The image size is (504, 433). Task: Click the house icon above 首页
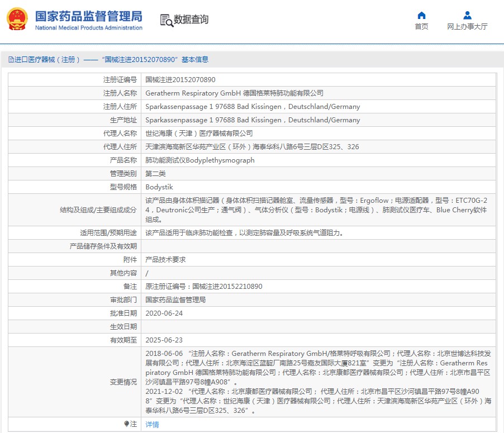coord(421,16)
